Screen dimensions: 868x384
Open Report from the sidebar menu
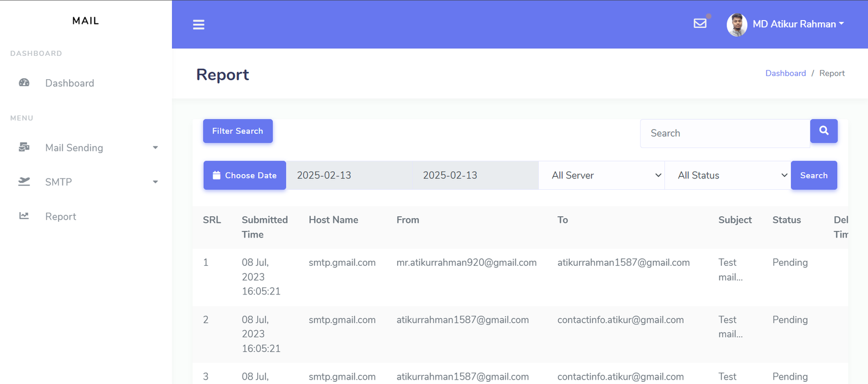click(61, 216)
